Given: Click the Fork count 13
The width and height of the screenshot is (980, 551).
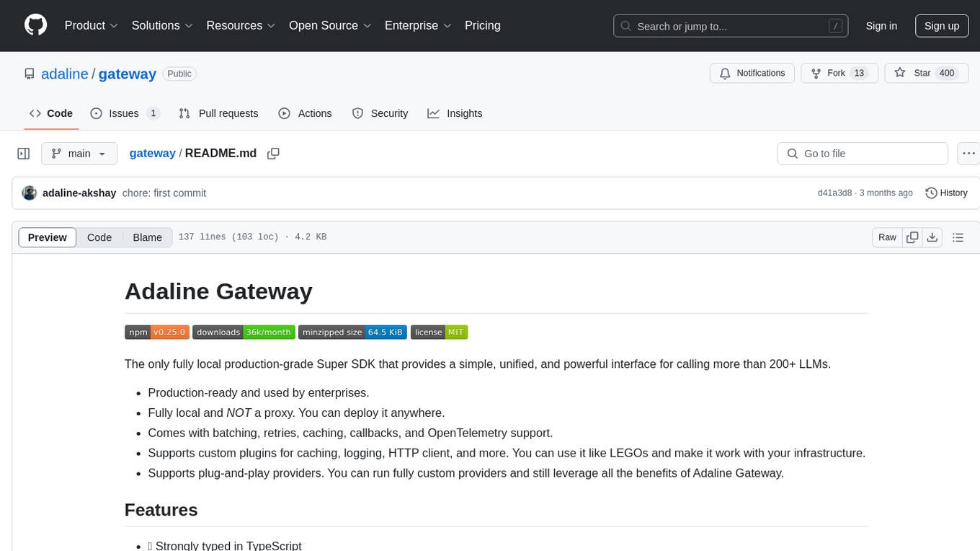Looking at the screenshot, I should click(x=858, y=73).
